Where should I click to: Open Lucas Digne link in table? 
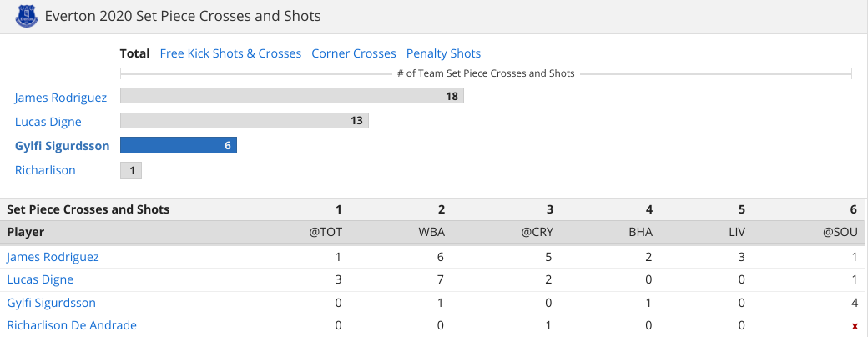pyautogui.click(x=40, y=279)
